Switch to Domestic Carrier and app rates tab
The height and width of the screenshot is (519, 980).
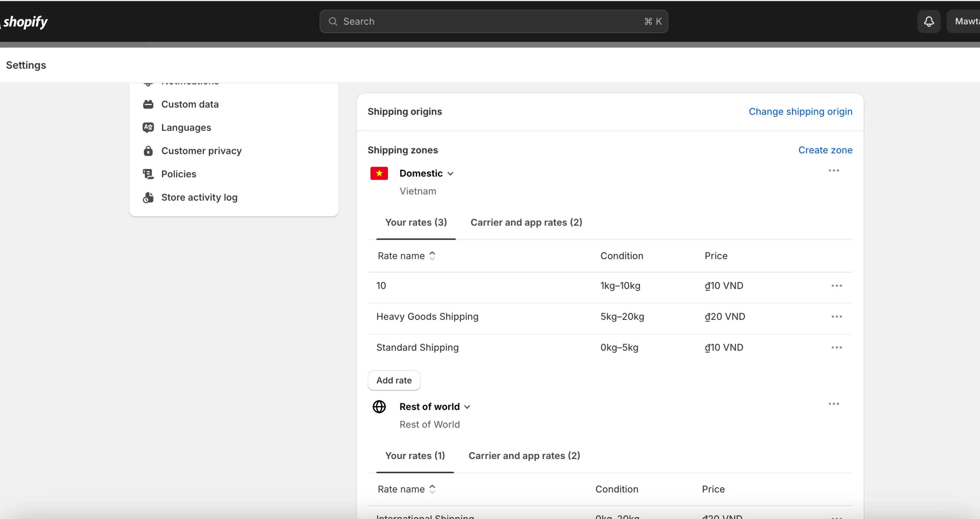[x=526, y=222]
